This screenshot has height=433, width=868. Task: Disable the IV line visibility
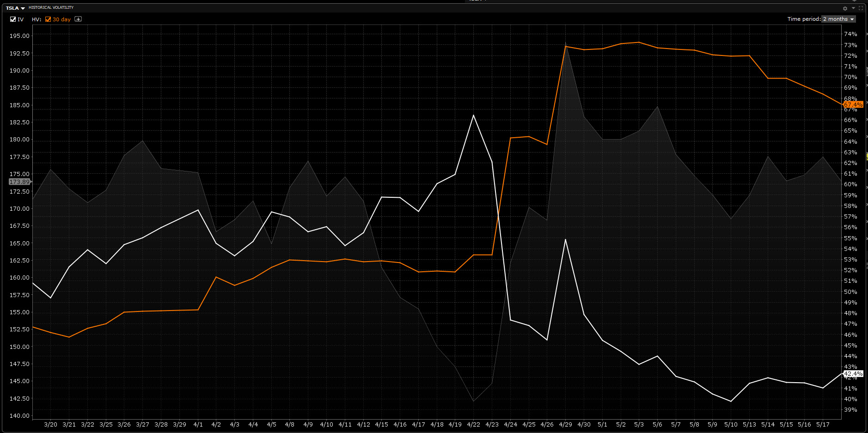(x=12, y=19)
